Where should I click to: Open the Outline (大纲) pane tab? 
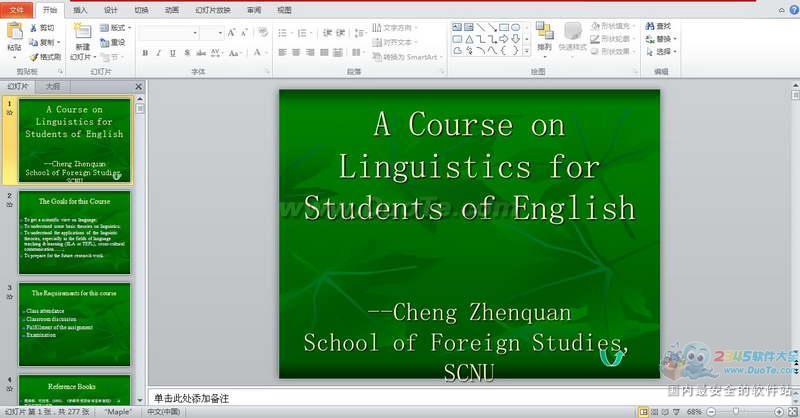coord(53,86)
